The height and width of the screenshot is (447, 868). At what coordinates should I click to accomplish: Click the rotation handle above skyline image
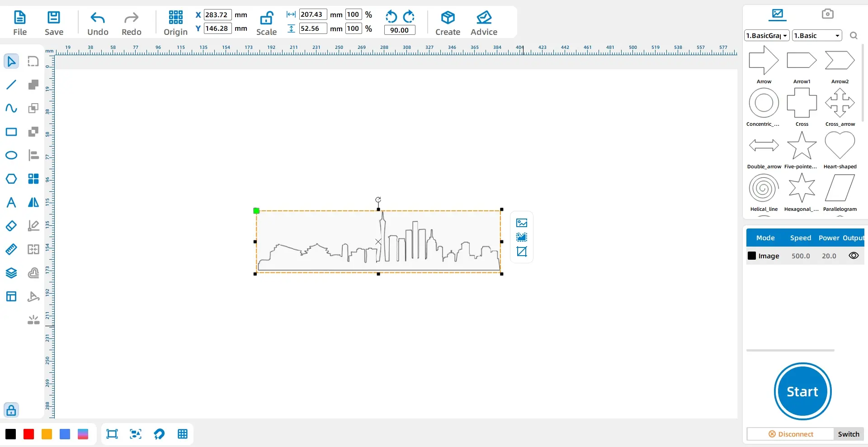[378, 200]
